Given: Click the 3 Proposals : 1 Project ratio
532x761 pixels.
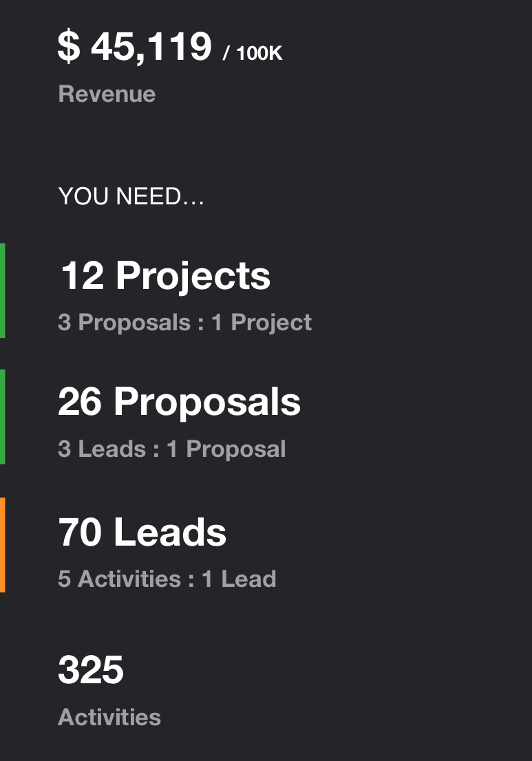Looking at the screenshot, I should tap(184, 322).
